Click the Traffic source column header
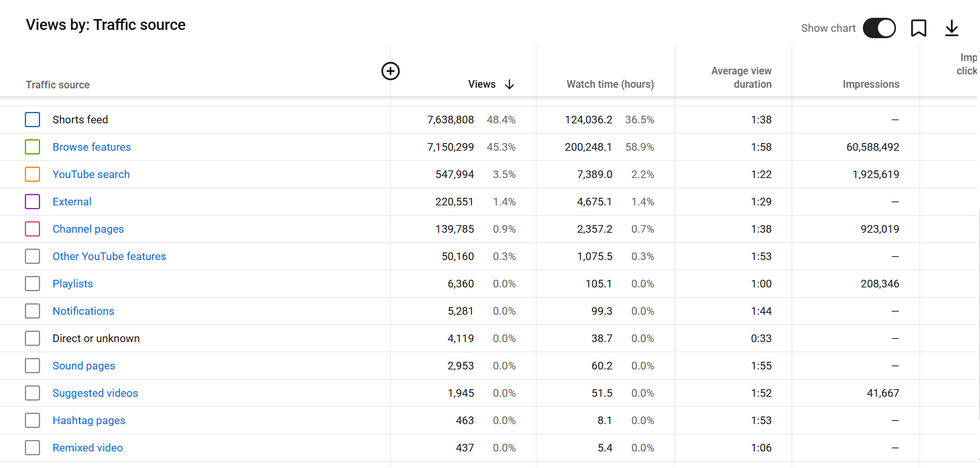 58,85
